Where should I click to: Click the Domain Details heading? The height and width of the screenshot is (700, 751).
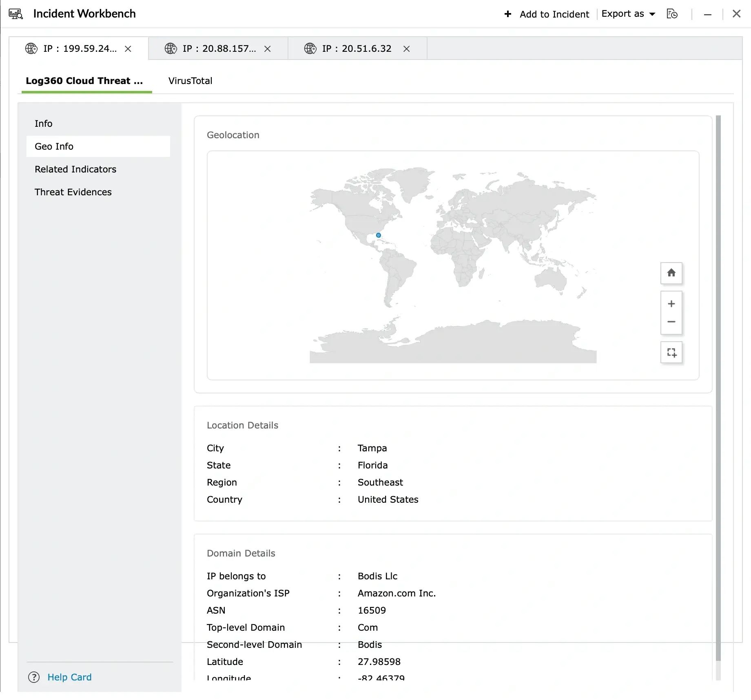click(241, 553)
